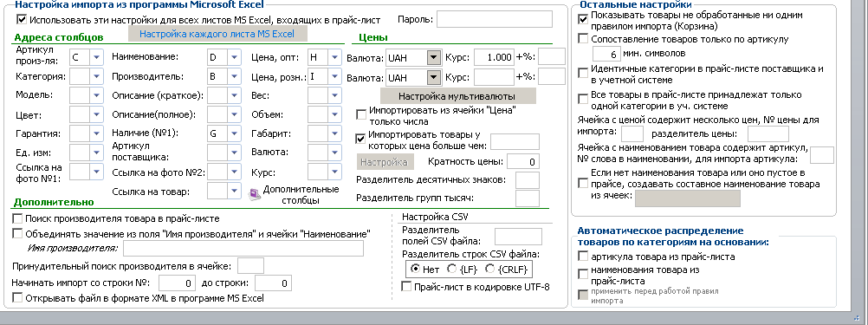
Task: Select {LF} row separator radio button
Action: point(451,269)
